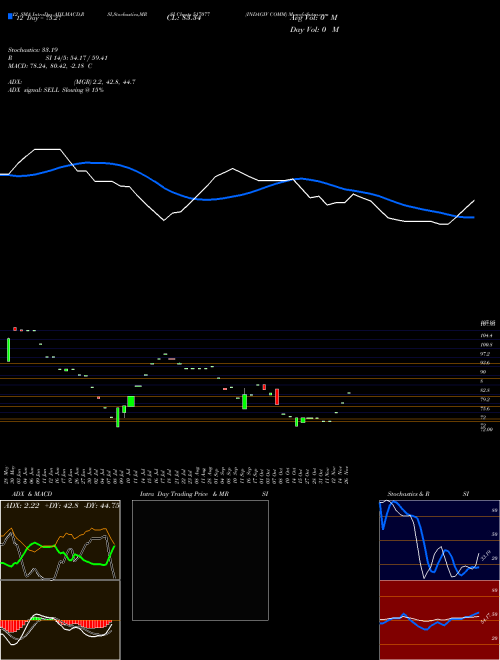Image resolution: width=500 pixels, height=660 pixels.
Task: Click the 'Stochastics & R SI' panel title
Action: tap(428, 494)
